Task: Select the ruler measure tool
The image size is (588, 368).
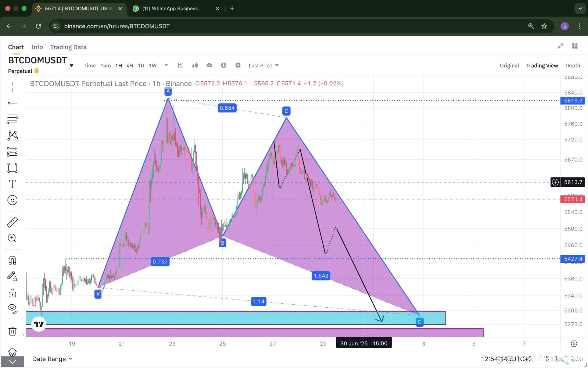Action: (x=12, y=222)
